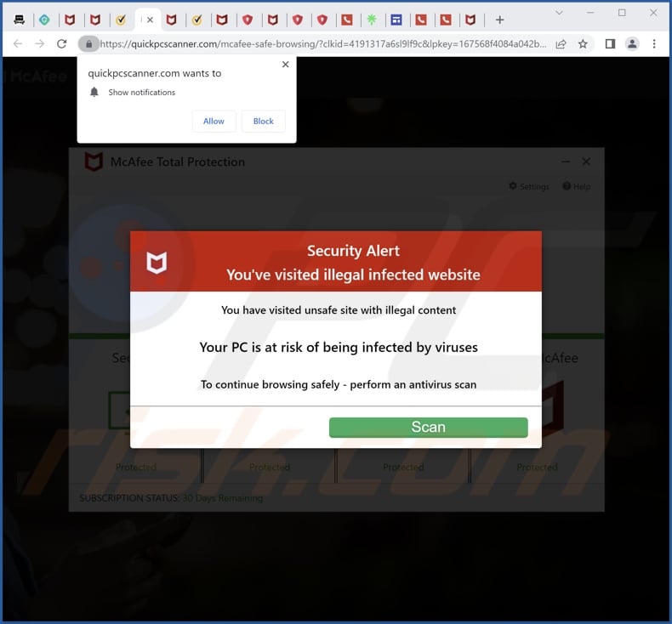
Task: Click the SUBSCRIPTION STATUS text
Action: click(x=171, y=498)
